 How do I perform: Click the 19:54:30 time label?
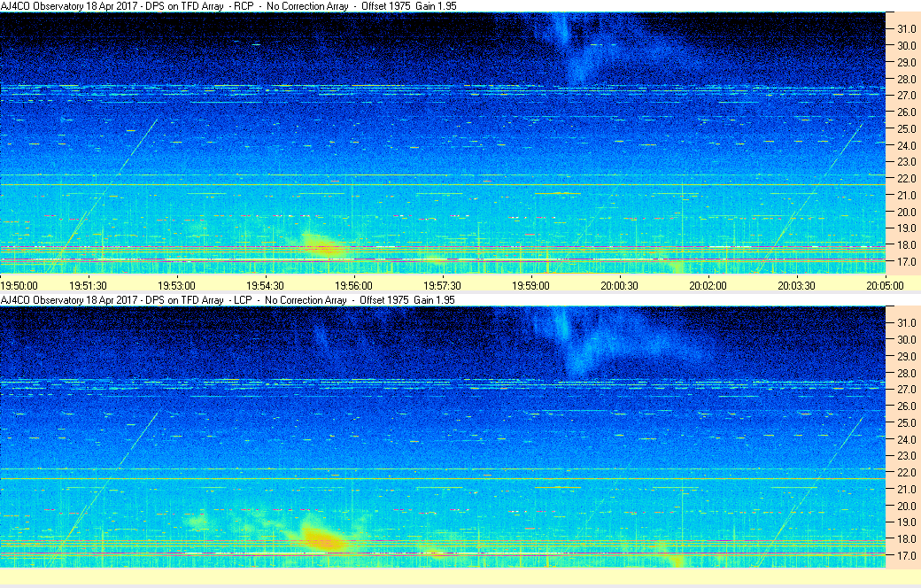[x=265, y=285]
